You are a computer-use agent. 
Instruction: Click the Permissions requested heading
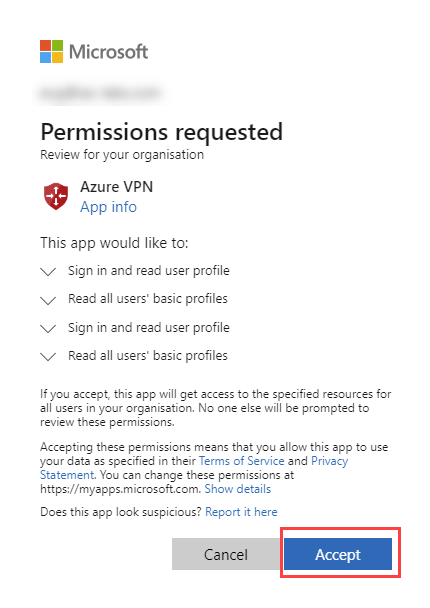162,132
